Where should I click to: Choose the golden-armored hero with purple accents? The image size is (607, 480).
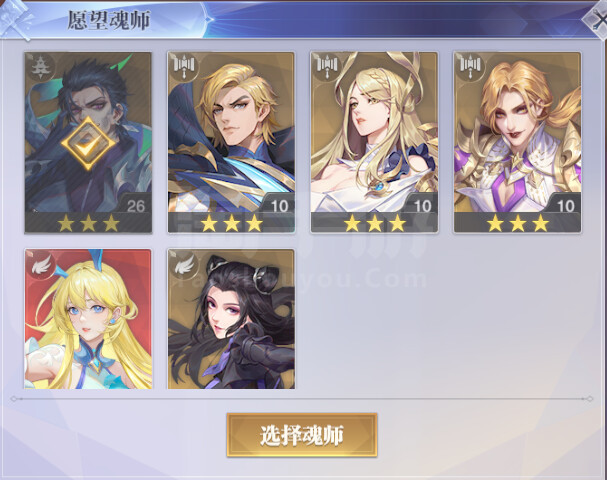517,142
